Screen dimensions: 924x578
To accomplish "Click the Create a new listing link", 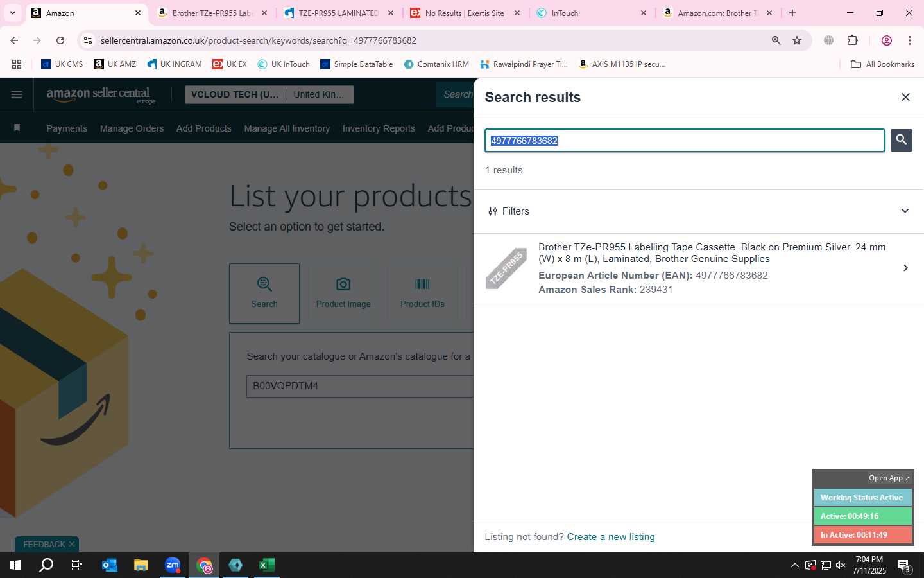I will click(611, 537).
